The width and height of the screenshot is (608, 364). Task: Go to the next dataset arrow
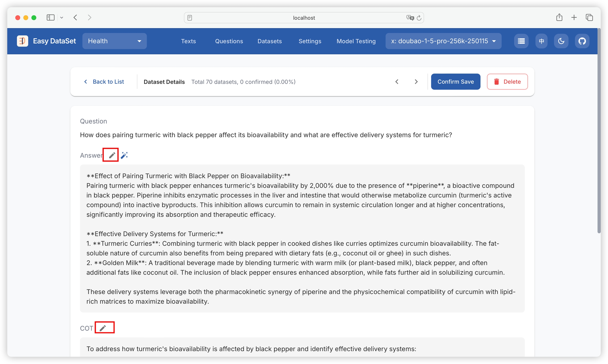pos(416,82)
